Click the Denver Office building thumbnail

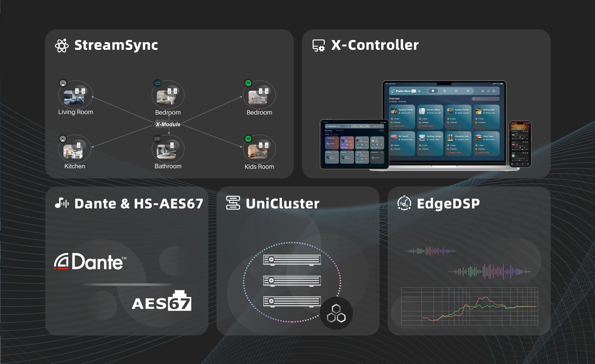click(422, 111)
